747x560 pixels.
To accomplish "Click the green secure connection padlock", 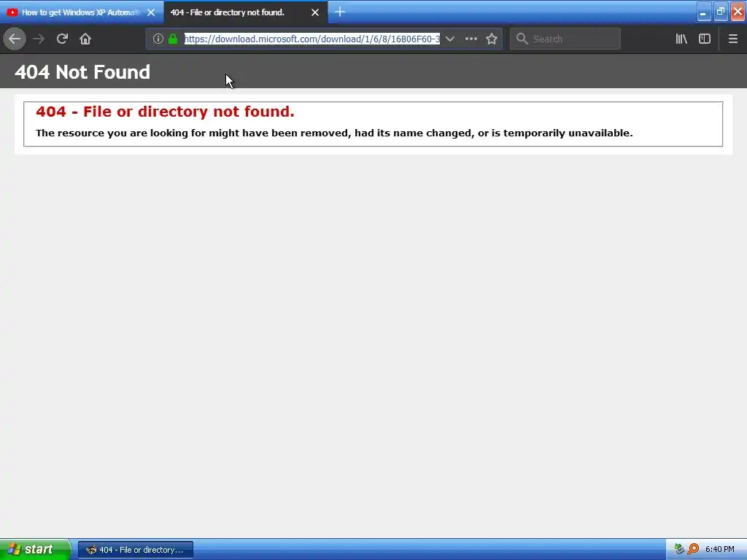I will click(173, 39).
